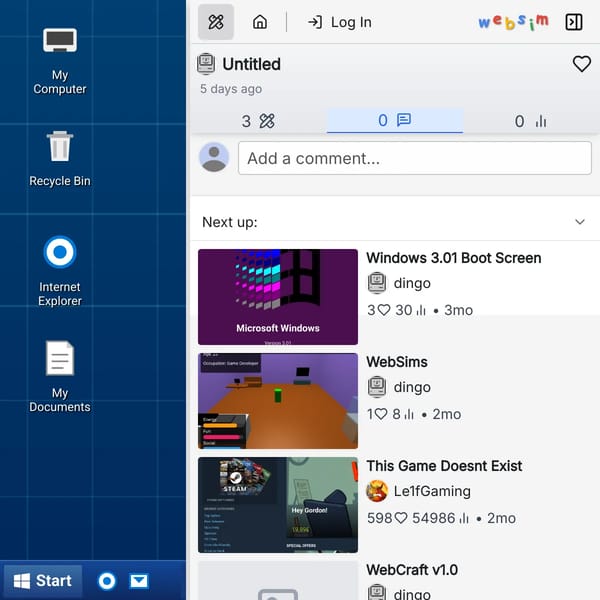
Task: Click the dingo author name under WebSims
Action: click(412, 387)
